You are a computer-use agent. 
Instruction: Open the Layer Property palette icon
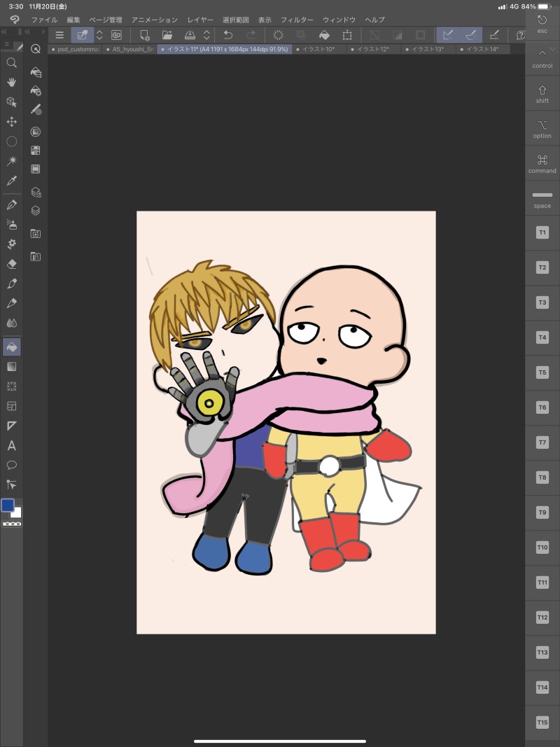pos(36,192)
